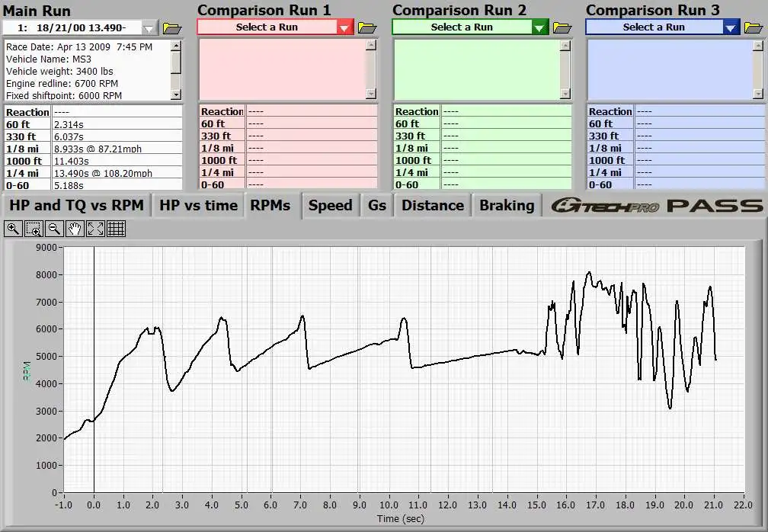Switch to HP and TQ vs RPM tab
Image resolution: width=768 pixels, height=532 pixels.
pos(76,206)
